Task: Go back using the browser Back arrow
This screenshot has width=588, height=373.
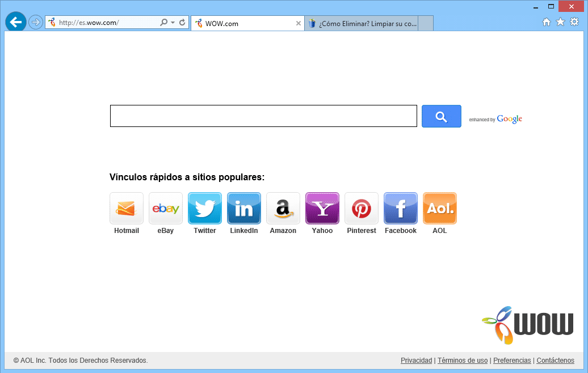Action: point(16,22)
